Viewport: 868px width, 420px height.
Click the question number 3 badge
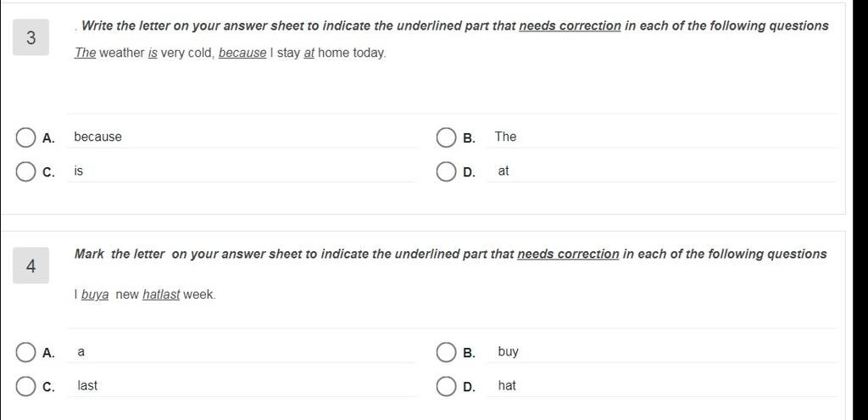(x=31, y=37)
